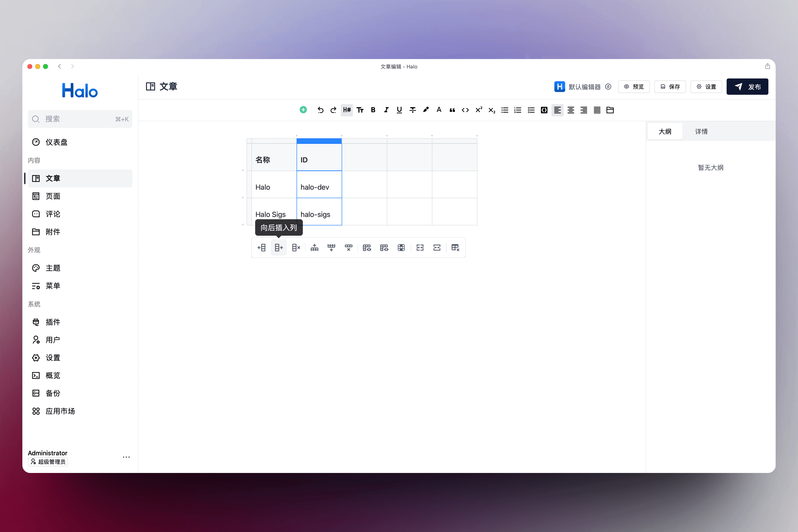798x532 pixels.
Task: Open 概览 overview in sidebar
Action: point(80,376)
